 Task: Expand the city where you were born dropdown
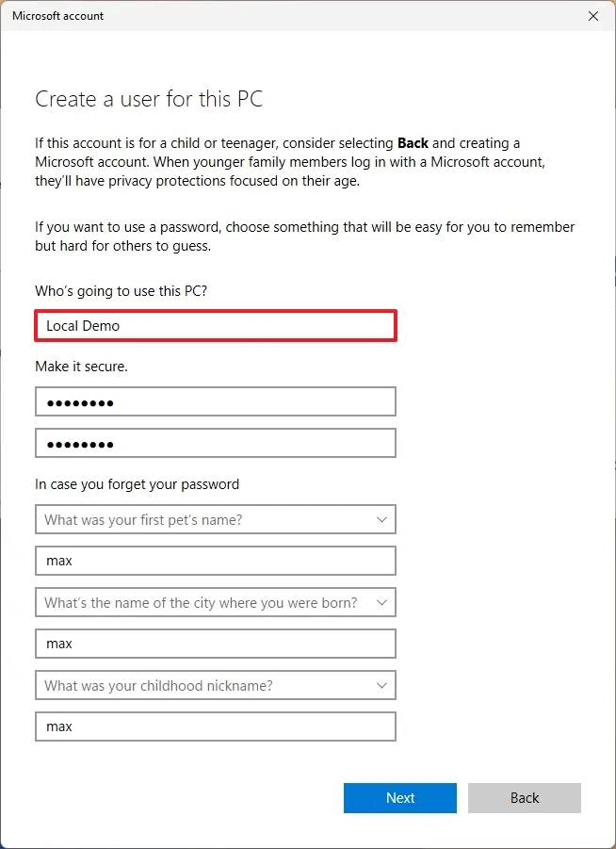[x=215, y=602]
